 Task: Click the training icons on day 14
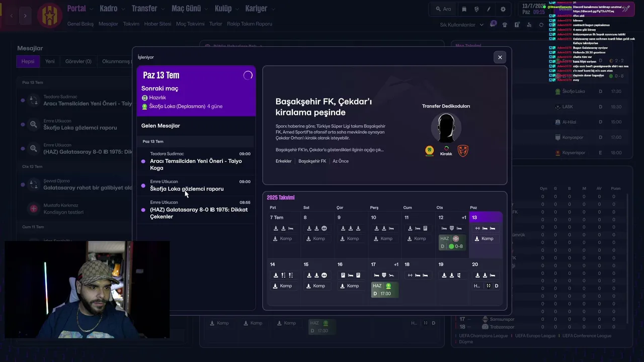coord(283,275)
